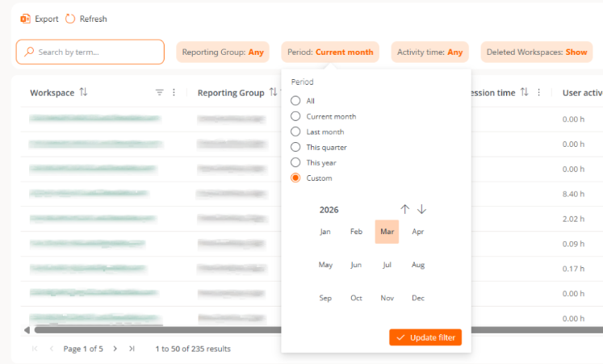Open the Reporting Group filter dropdown
Screen dimensions: 603x364
pos(223,52)
